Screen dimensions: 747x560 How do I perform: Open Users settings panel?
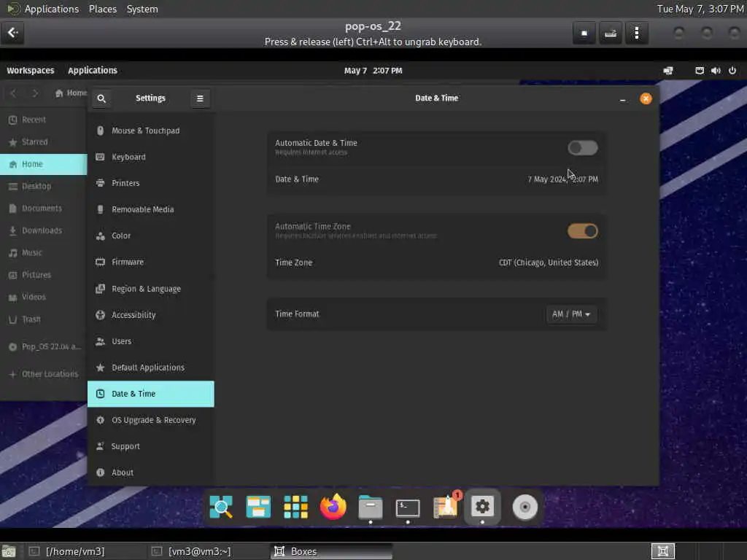coord(151,341)
